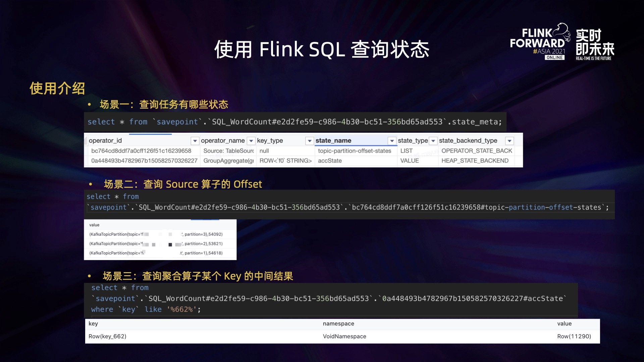Select the operator_id column header
Screen dimensions: 644x362
coord(105,141)
